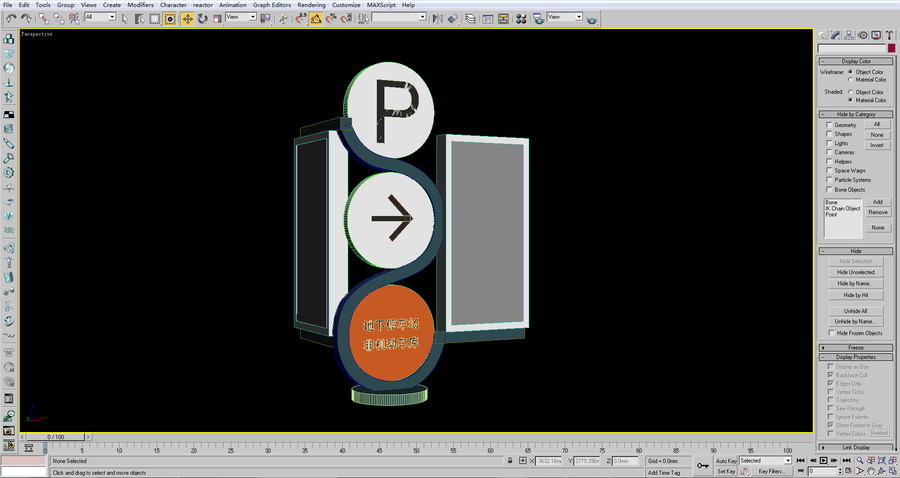Open the Customize menu
This screenshot has height=478, width=900.
tap(346, 5)
